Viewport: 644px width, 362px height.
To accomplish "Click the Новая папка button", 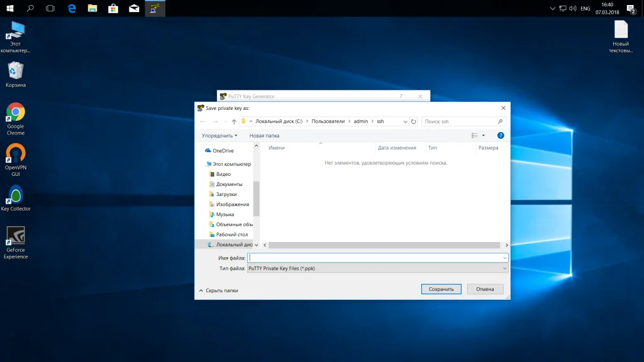I will pyautogui.click(x=264, y=135).
